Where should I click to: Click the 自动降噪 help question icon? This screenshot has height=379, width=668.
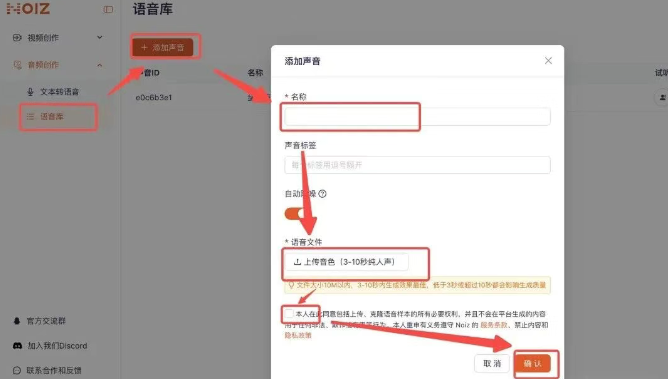(x=322, y=194)
